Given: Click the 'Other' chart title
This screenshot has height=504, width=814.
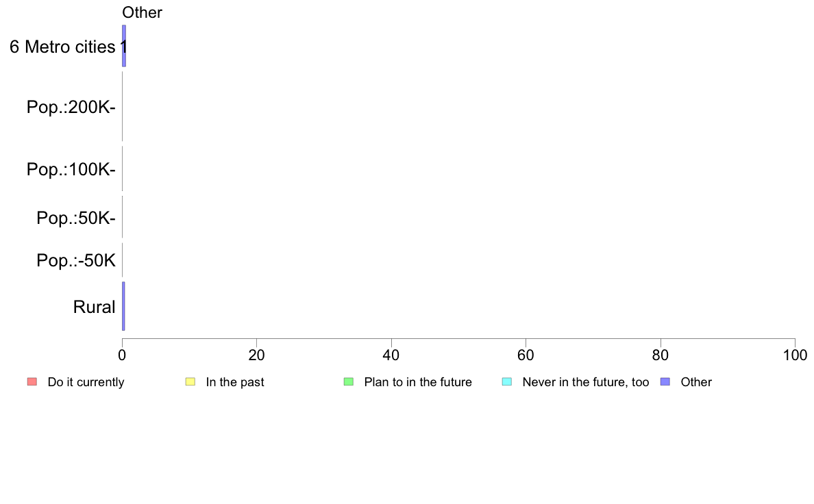Looking at the screenshot, I should pos(143,12).
